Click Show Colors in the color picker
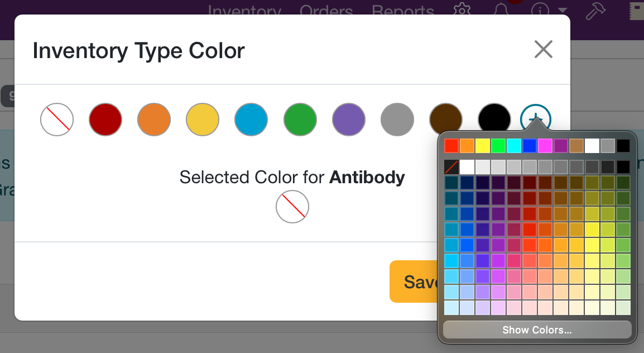The width and height of the screenshot is (644, 353). pyautogui.click(x=536, y=330)
